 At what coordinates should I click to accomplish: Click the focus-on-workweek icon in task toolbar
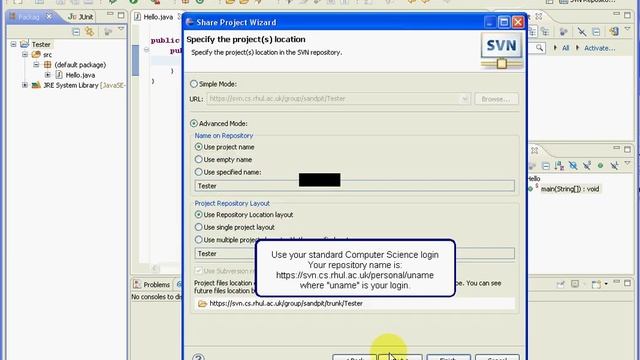click(563, 32)
